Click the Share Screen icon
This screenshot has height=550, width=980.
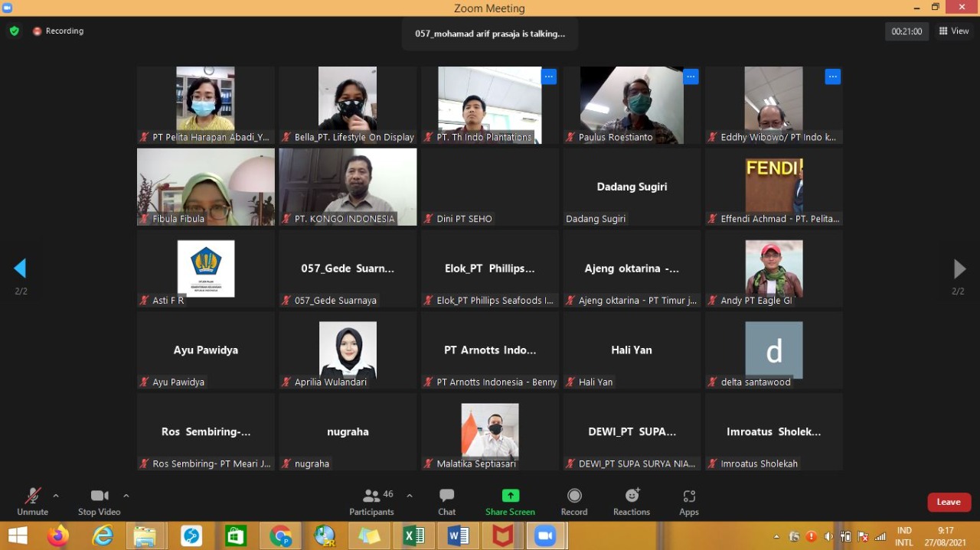coord(510,501)
